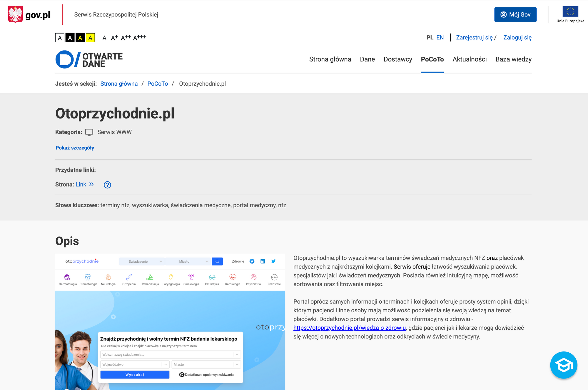This screenshot has width=588, height=390.
Task: Select the Ortopedia bone icon
Action: coord(129,277)
